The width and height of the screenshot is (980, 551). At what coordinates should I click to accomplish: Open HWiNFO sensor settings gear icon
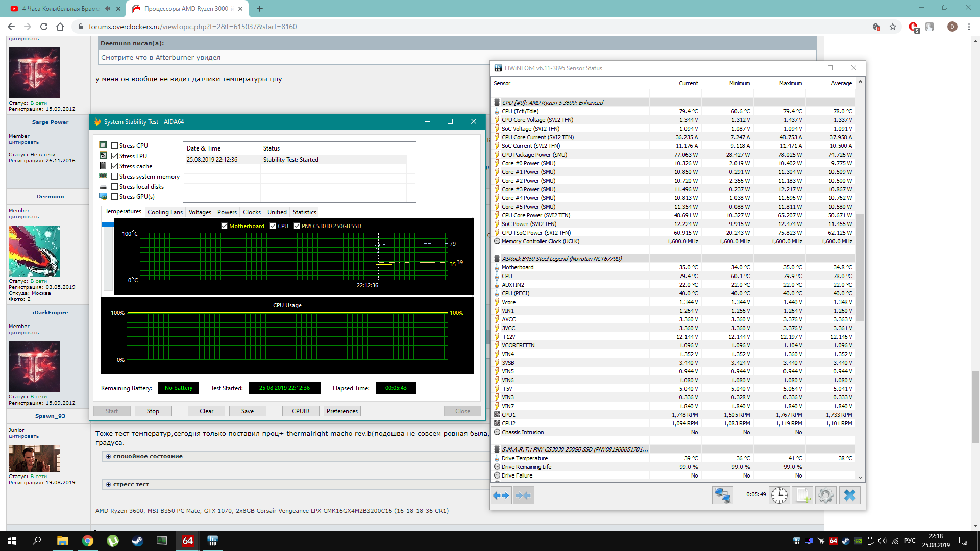pos(825,495)
